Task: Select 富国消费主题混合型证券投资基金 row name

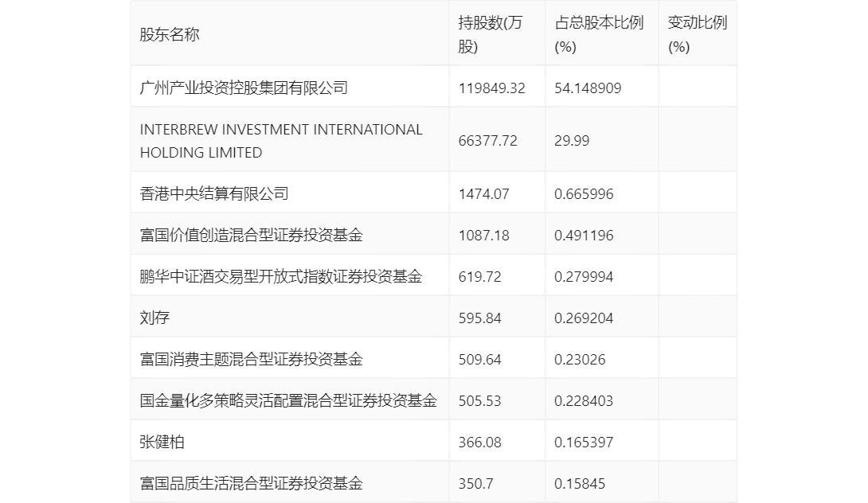Action: click(252, 360)
